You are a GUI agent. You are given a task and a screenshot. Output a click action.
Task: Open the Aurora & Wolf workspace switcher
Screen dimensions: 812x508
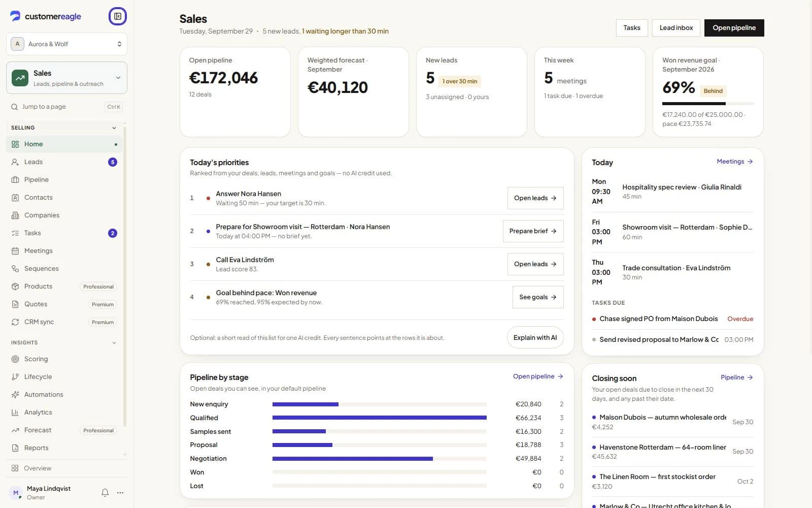click(x=66, y=44)
